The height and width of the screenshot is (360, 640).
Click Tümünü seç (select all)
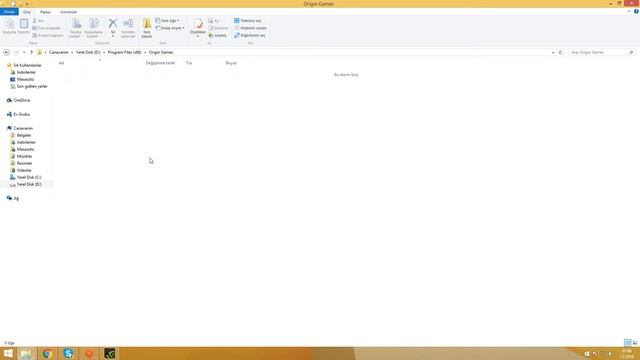pyautogui.click(x=248, y=20)
